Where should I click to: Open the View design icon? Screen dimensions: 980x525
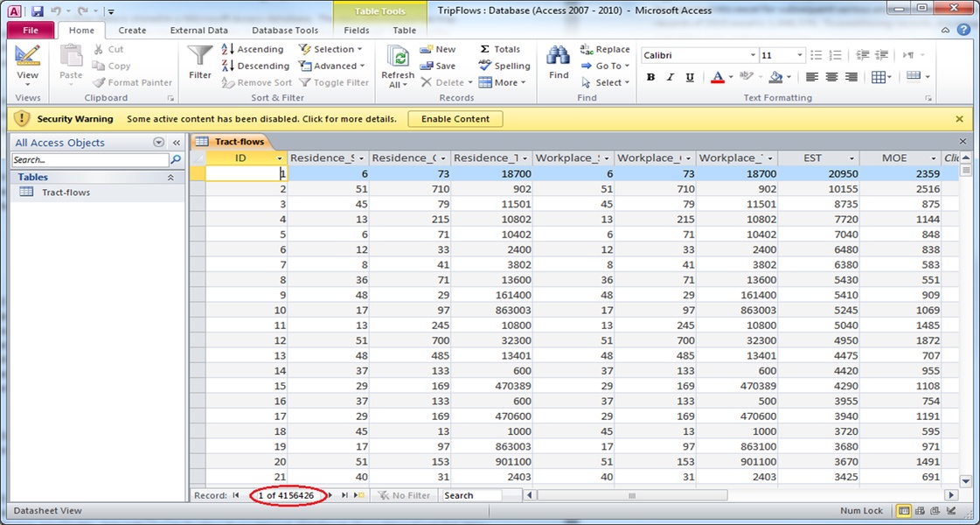pyautogui.click(x=27, y=56)
